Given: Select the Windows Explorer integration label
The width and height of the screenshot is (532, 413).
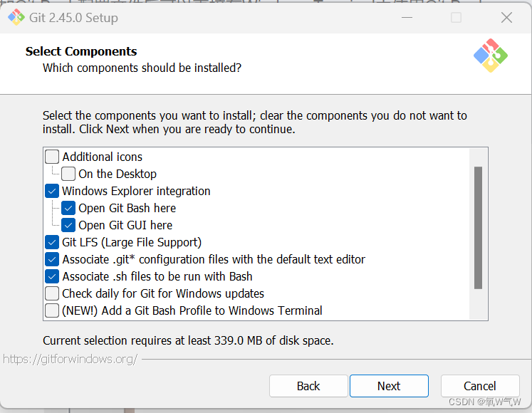Looking at the screenshot, I should pos(136,191).
